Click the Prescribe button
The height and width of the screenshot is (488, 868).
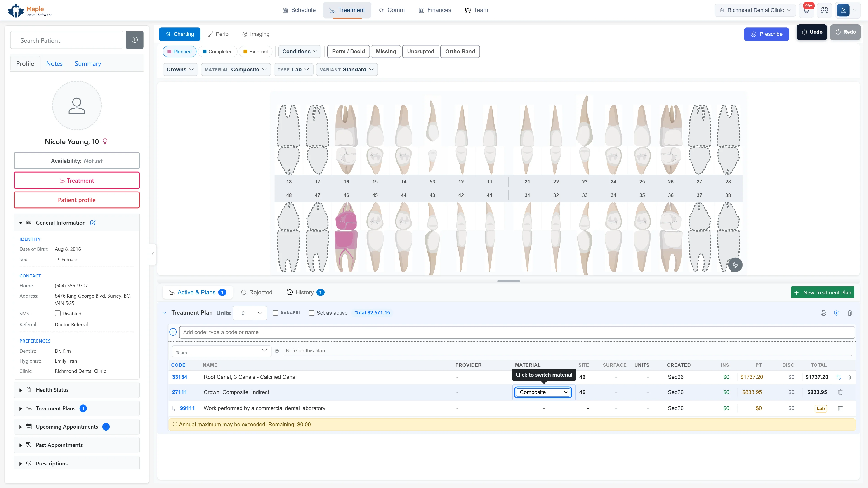pyautogui.click(x=766, y=34)
